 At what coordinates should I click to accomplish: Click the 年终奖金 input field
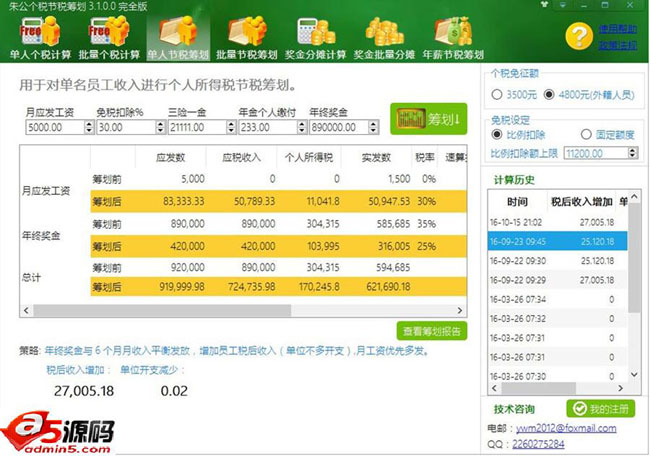(340, 127)
